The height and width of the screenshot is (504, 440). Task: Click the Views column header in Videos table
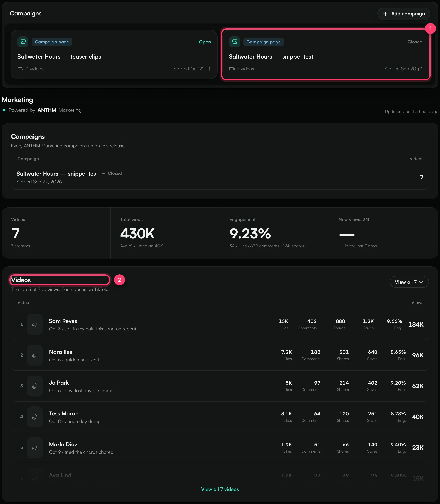pos(417,303)
